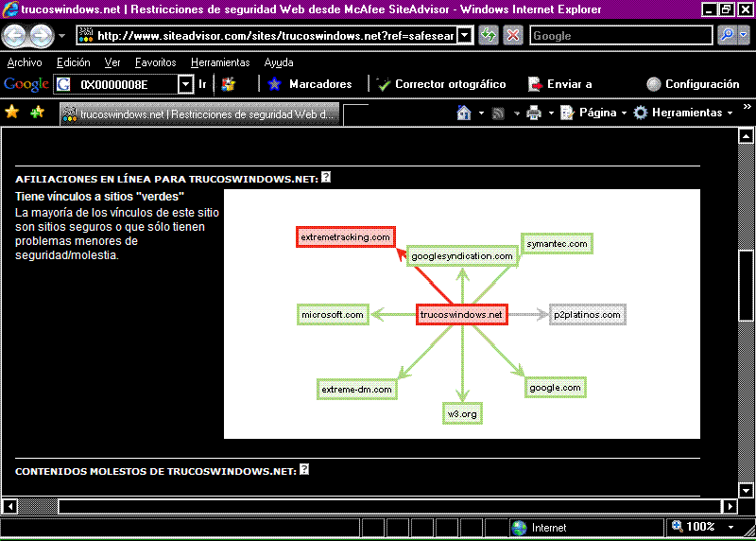
Task: Open the Herramientas gear dropdown in command bar
Action: [x=683, y=113]
